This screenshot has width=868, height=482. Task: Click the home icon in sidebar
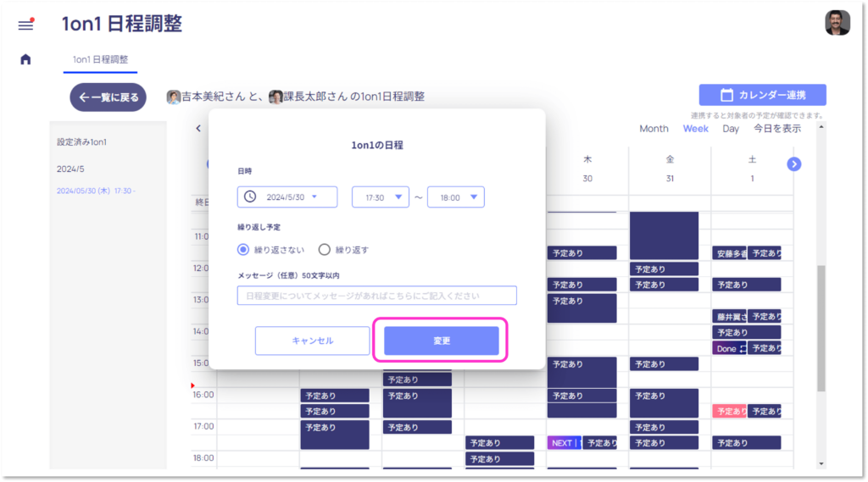click(25, 59)
